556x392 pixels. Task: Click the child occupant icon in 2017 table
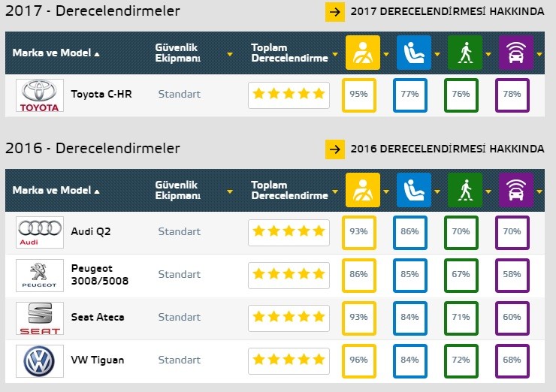pyautogui.click(x=414, y=53)
